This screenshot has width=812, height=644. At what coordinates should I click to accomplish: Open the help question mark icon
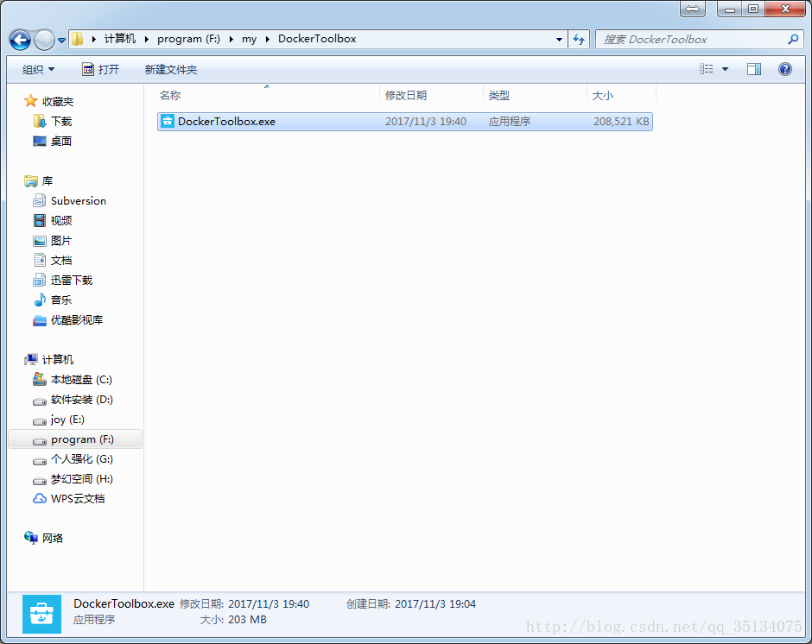(785, 69)
